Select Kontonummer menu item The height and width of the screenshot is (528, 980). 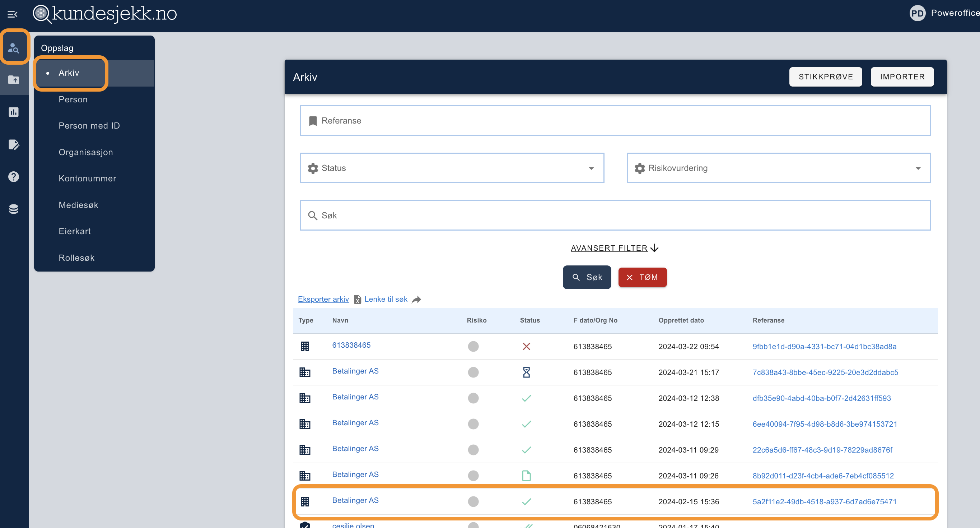87,179
